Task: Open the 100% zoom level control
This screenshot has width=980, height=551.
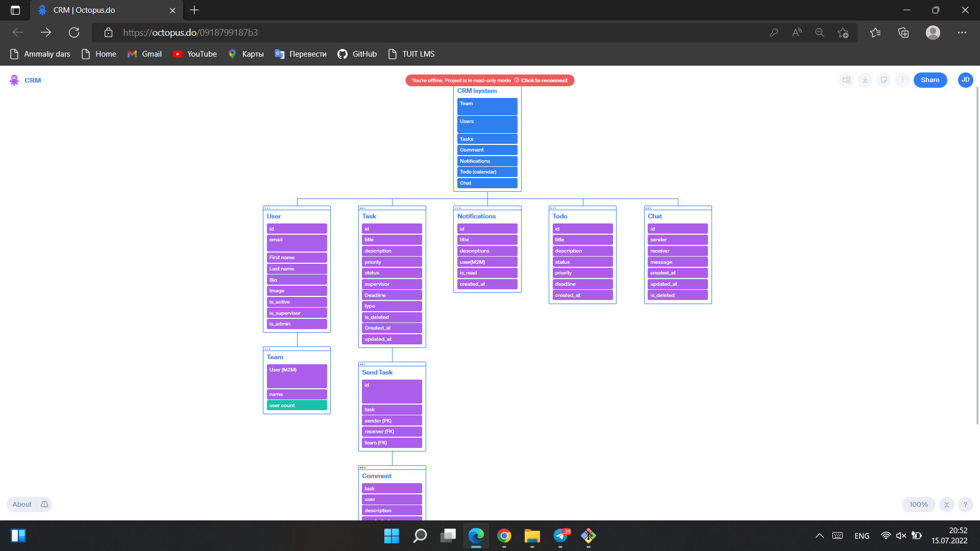Action: pyautogui.click(x=919, y=505)
